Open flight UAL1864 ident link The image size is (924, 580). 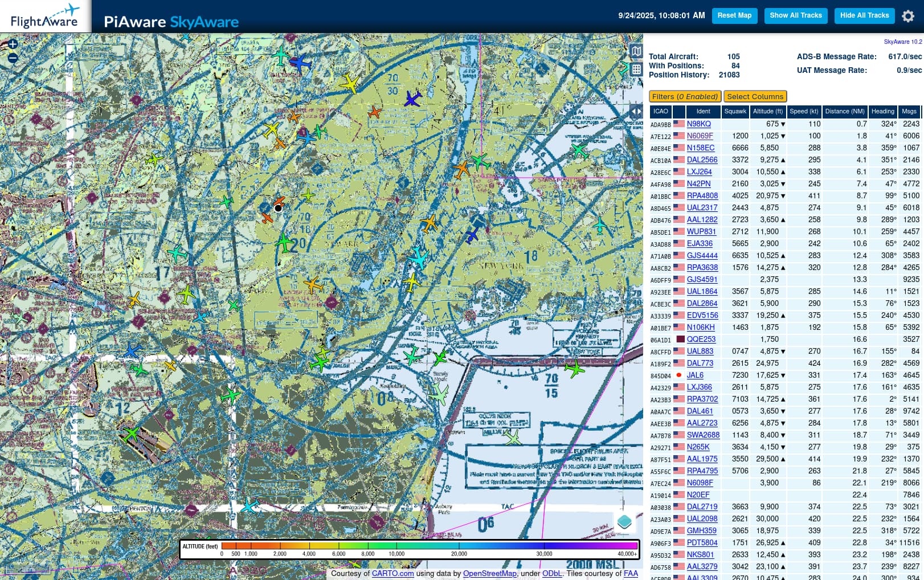click(702, 291)
